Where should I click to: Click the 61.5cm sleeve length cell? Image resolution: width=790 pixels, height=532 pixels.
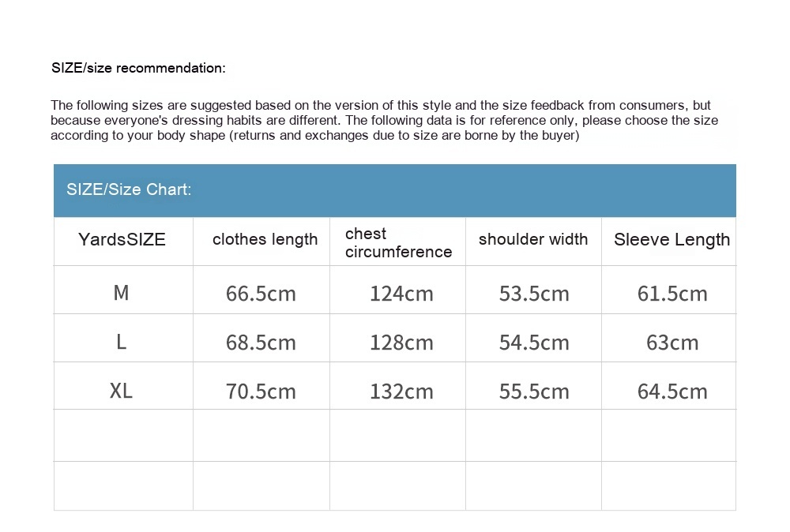pos(672,294)
